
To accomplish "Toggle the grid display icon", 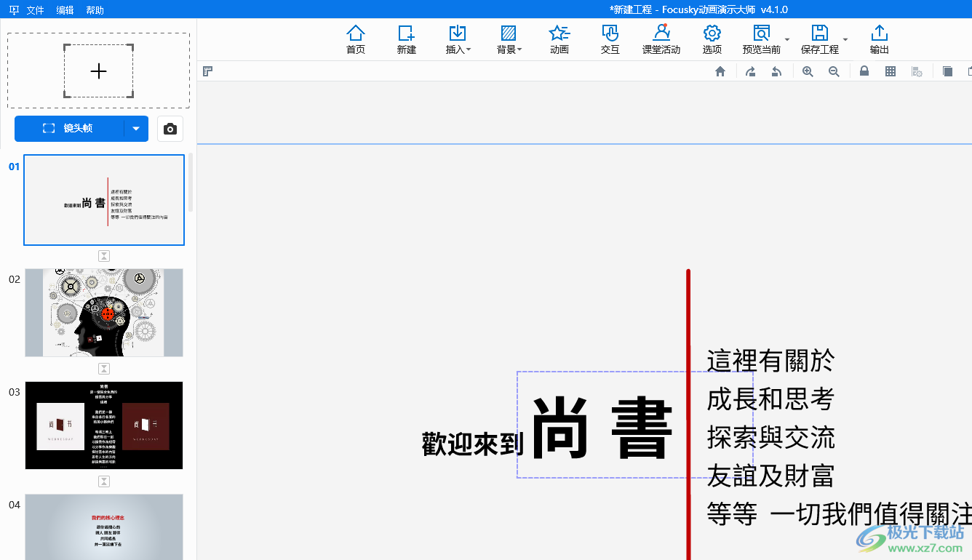I will tap(891, 71).
